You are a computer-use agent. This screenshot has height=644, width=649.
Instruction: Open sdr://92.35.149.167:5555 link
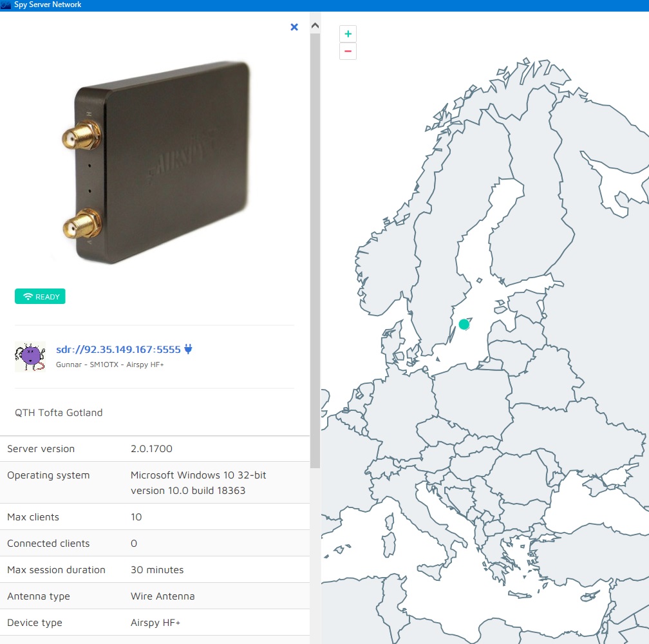(118, 349)
